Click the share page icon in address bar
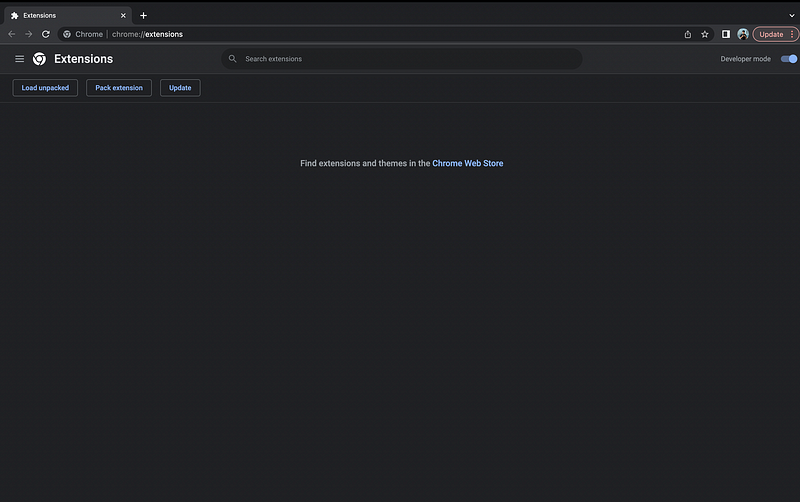800x502 pixels. click(x=688, y=34)
